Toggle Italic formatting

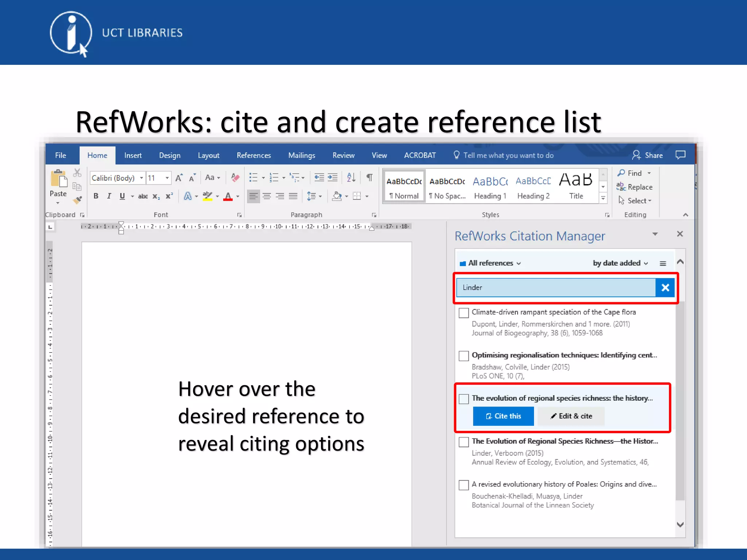pos(109,196)
